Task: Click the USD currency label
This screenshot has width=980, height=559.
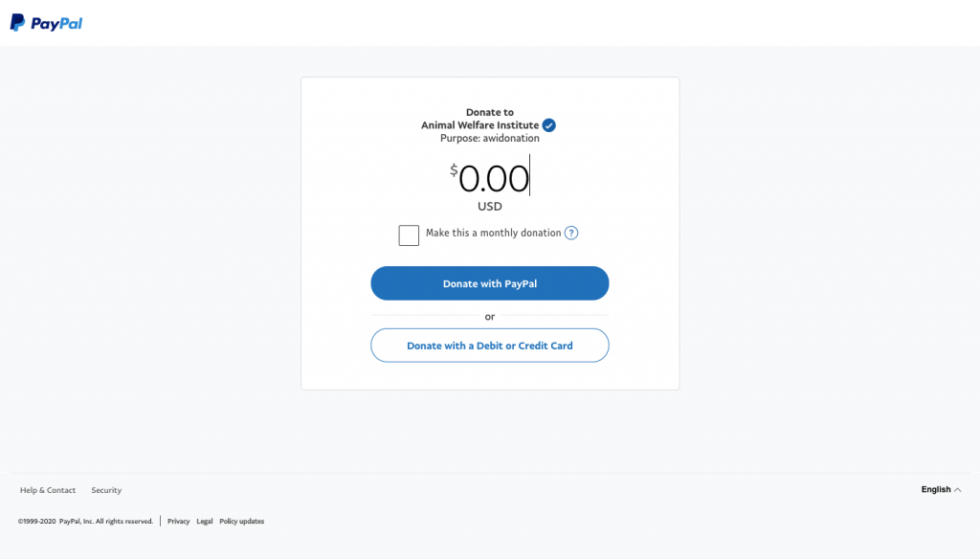Action: point(489,206)
